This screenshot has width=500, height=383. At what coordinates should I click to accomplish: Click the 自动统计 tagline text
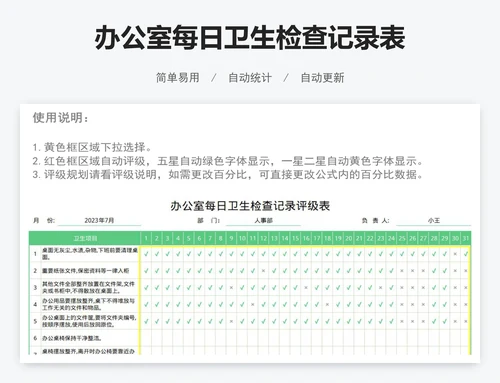250,78
